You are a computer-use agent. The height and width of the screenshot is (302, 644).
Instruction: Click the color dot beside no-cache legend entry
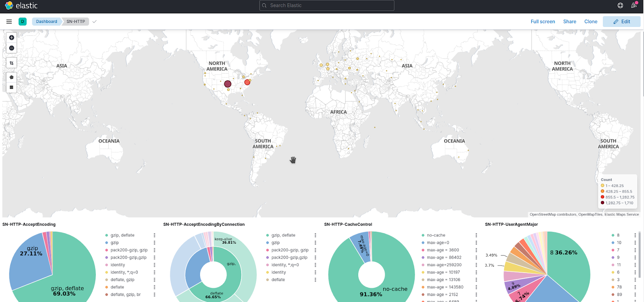point(423,235)
